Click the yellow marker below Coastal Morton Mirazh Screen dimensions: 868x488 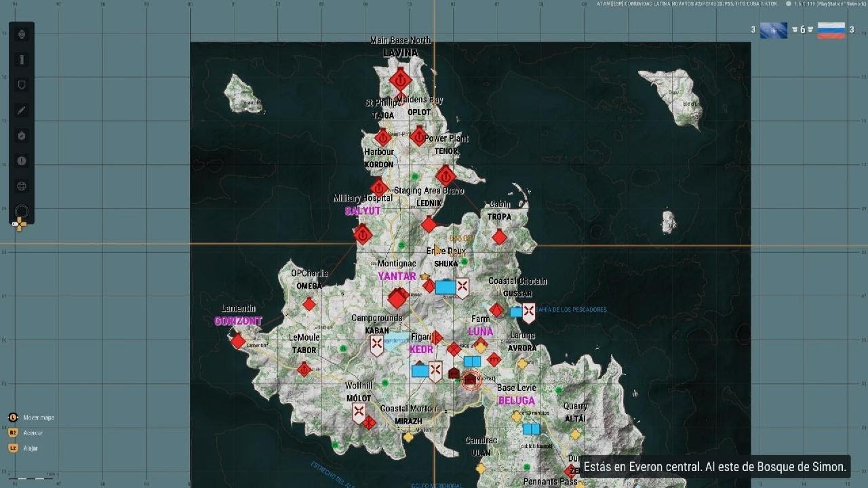point(408,437)
